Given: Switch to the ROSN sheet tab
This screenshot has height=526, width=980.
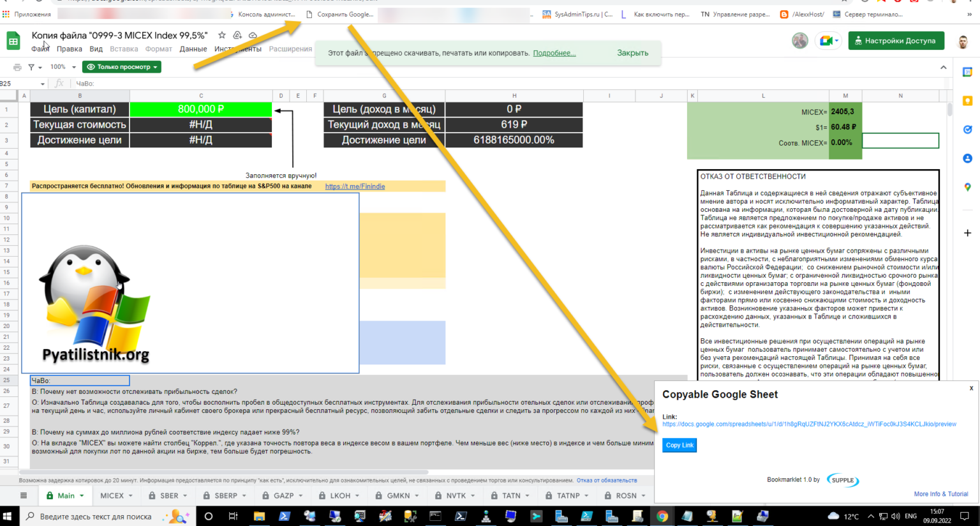Looking at the screenshot, I should click(x=626, y=495).
